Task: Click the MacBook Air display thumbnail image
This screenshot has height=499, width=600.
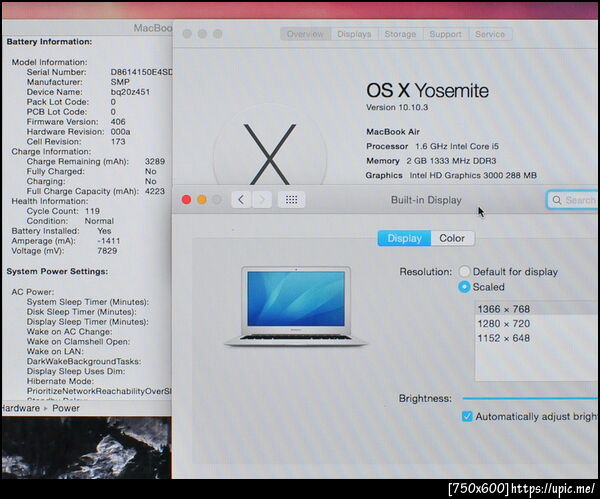Action: [296, 307]
